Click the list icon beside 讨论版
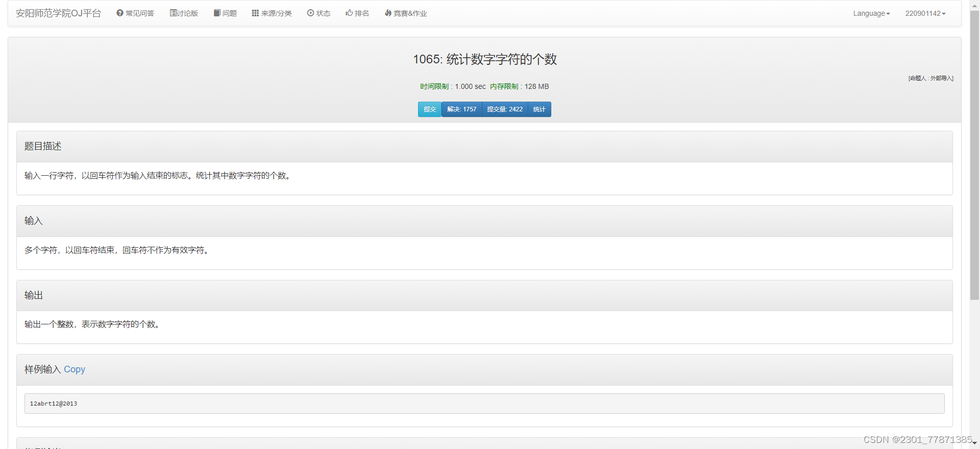This screenshot has height=449, width=980. point(173,13)
